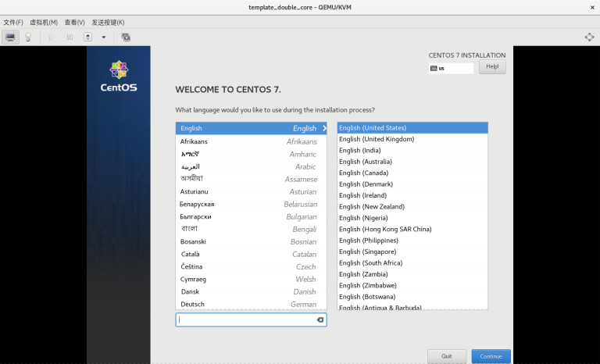Select Arabic language
600x364 pixels.
coord(251,167)
